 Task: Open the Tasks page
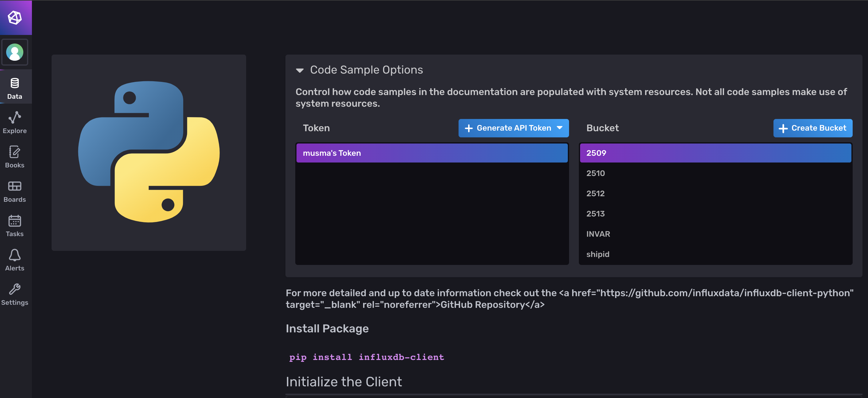pyautogui.click(x=15, y=226)
